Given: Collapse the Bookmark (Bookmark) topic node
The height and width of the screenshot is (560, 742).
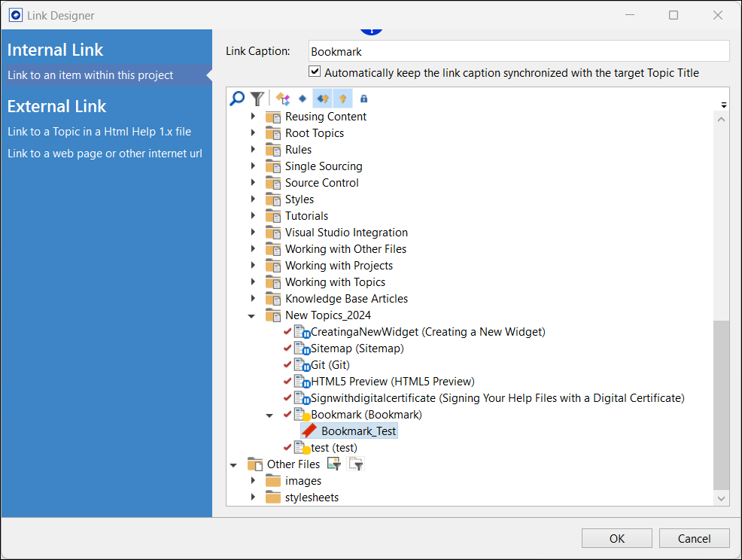Looking at the screenshot, I should point(269,415).
